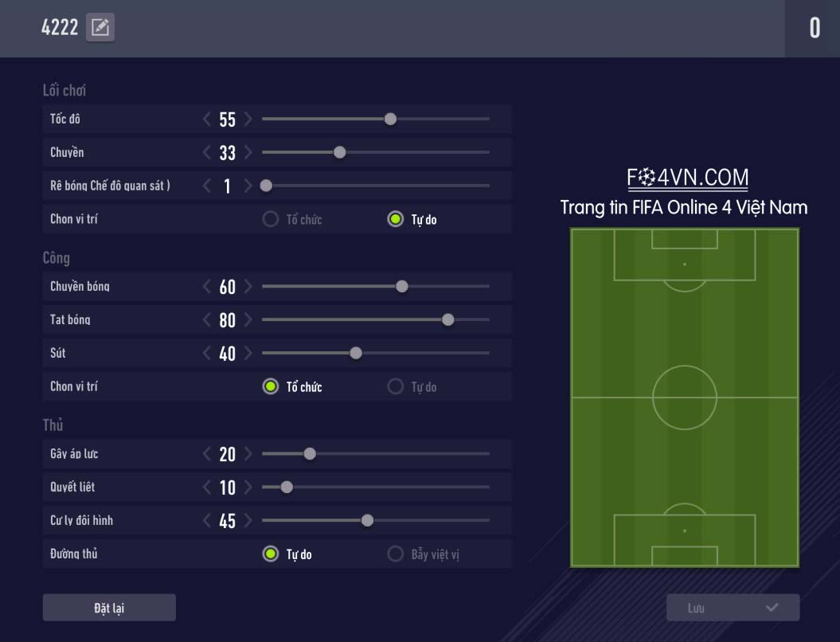Click the center circle of the pitch
Screen dimensions: 840x642
coord(685,397)
